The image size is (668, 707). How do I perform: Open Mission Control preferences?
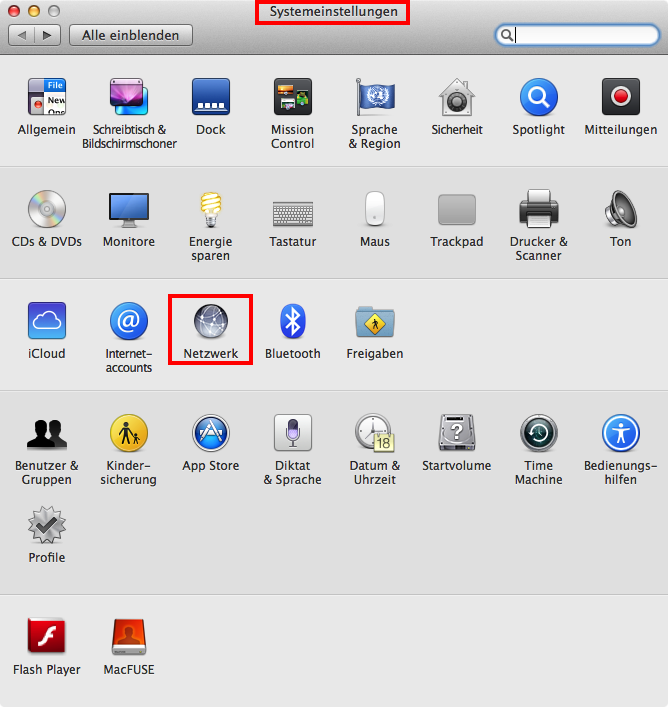292,98
